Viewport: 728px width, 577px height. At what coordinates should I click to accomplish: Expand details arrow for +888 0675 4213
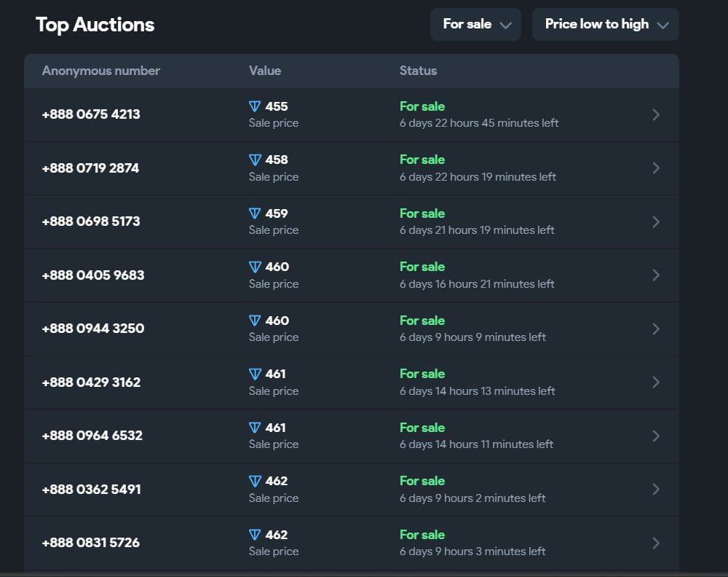tap(656, 114)
